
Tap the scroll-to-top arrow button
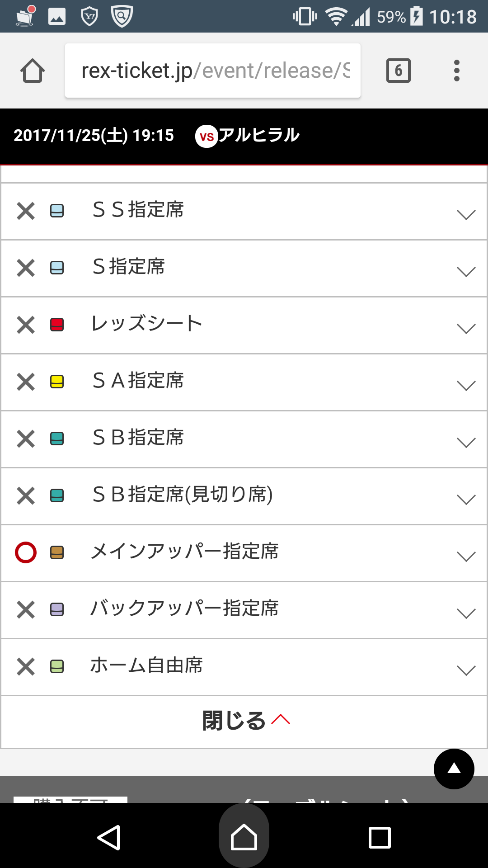point(454,769)
